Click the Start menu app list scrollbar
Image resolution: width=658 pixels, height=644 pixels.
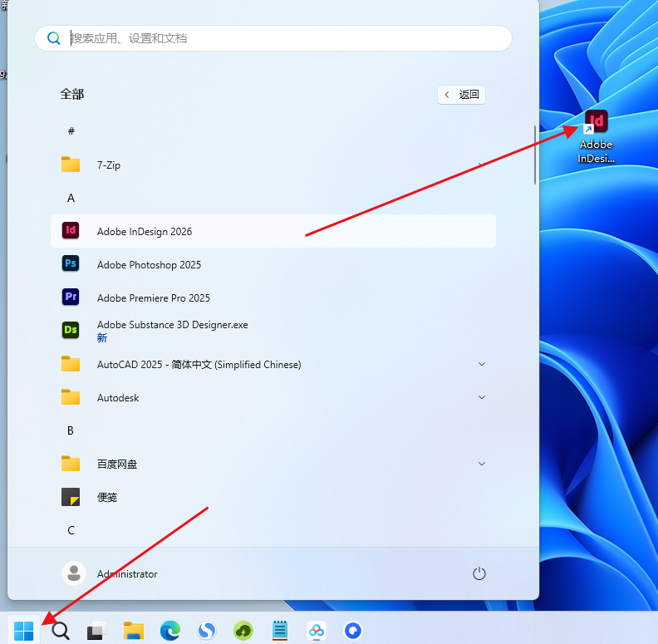pos(535,155)
